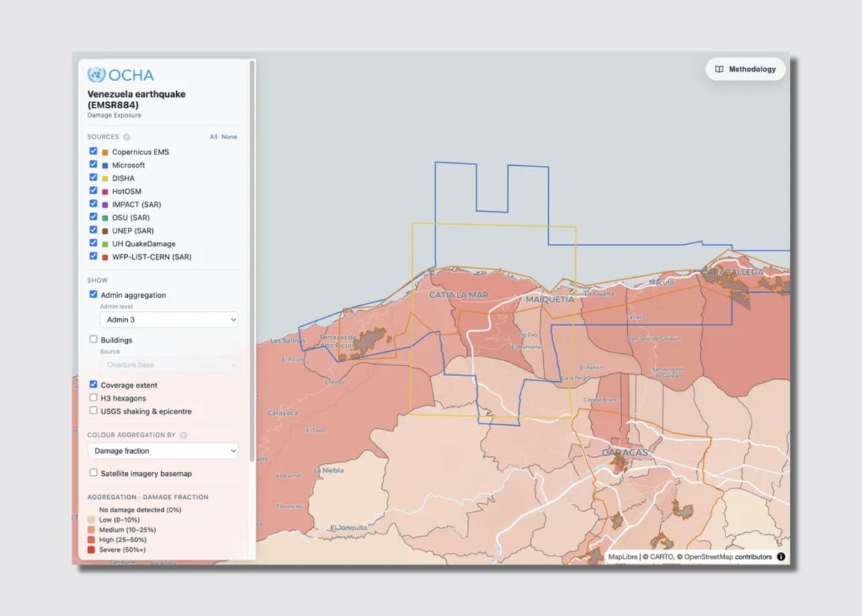Click the Copernicus EMS orange swatch
This screenshot has width=862, height=616.
point(105,152)
